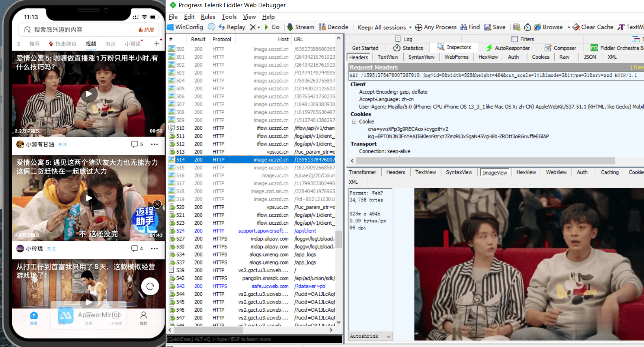Collapse the Cookie tree node
The width and height of the screenshot is (644, 347).
(x=354, y=122)
